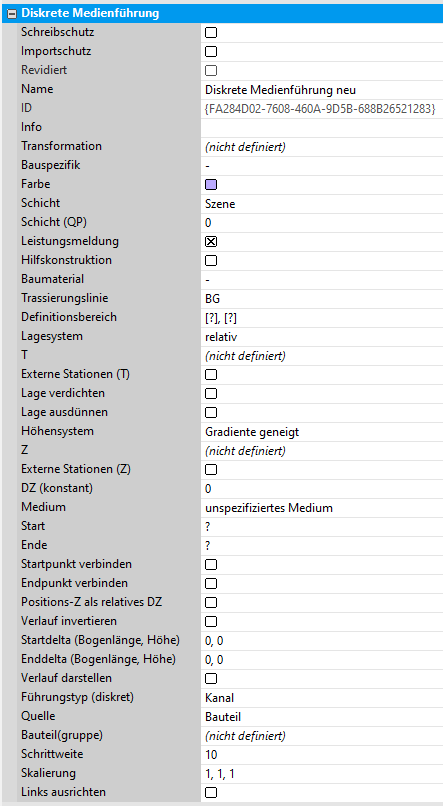
Task: Check the Lage verdichten option
Action: pos(211,394)
